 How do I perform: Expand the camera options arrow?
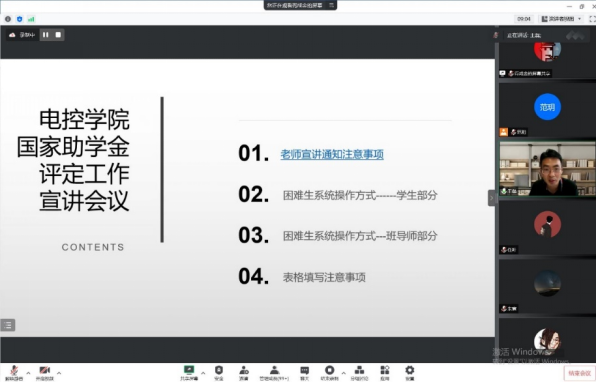point(59,373)
